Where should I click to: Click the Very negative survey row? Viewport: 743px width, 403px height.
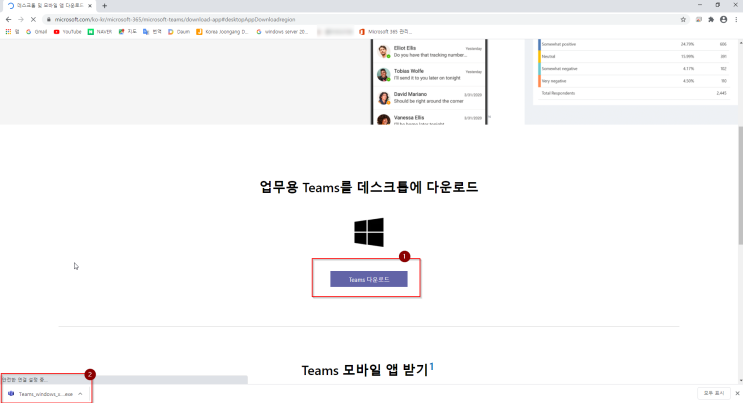634,81
